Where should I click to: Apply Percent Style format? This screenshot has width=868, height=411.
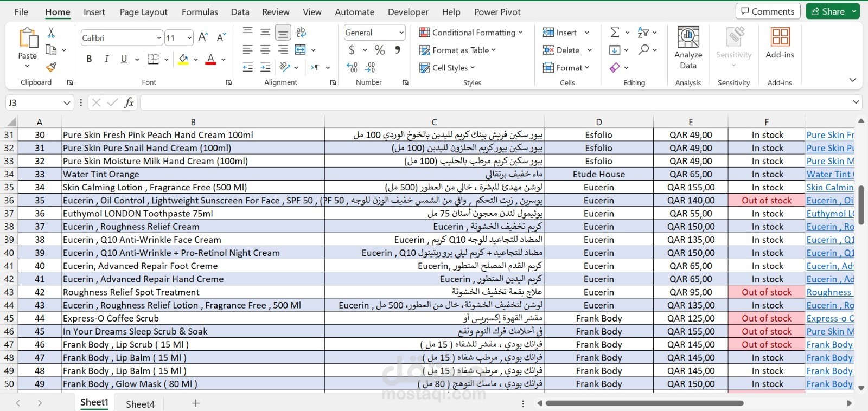[380, 50]
